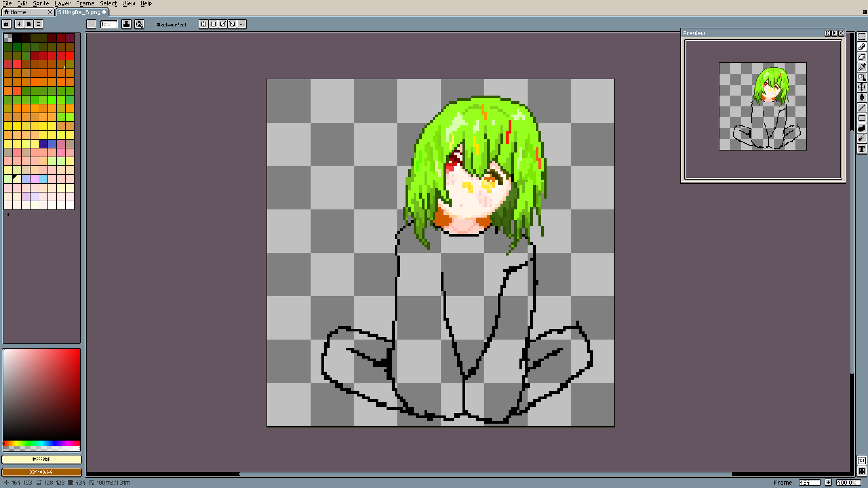The width and height of the screenshot is (868, 488).
Task: Center the Preview window view
Action: pos(828,33)
